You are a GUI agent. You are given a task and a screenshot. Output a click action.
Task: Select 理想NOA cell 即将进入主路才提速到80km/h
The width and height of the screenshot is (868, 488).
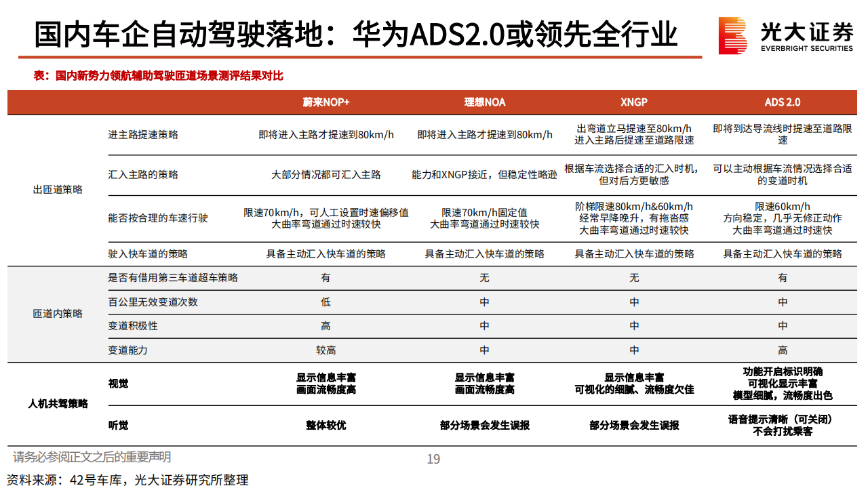point(484,135)
